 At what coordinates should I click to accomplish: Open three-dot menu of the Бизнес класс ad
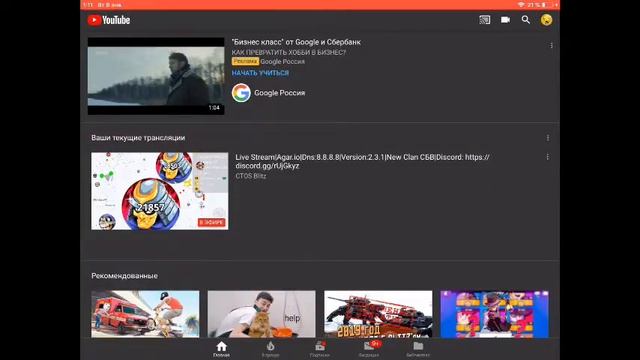click(551, 45)
